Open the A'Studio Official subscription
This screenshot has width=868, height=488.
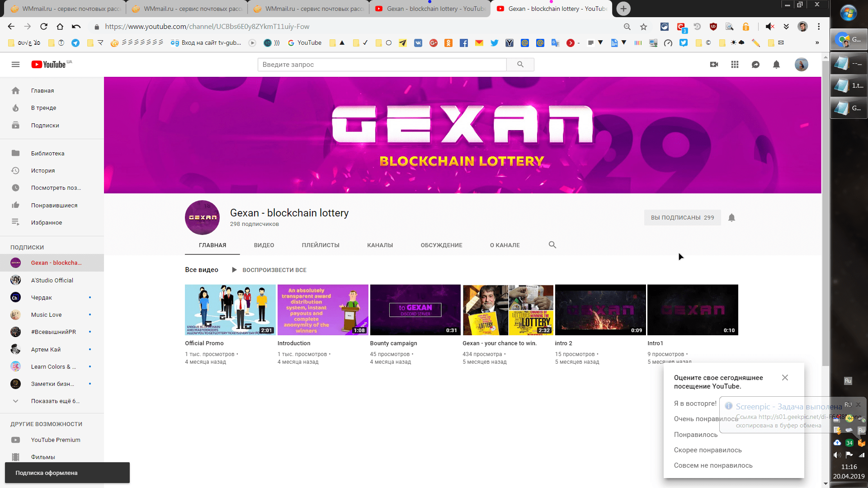click(52, 281)
